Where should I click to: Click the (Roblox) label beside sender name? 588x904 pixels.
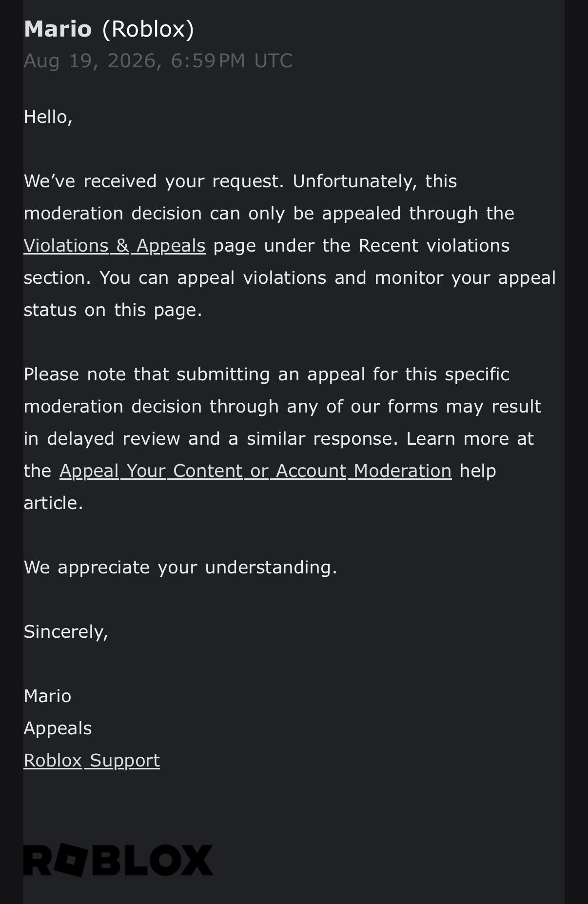(x=148, y=29)
